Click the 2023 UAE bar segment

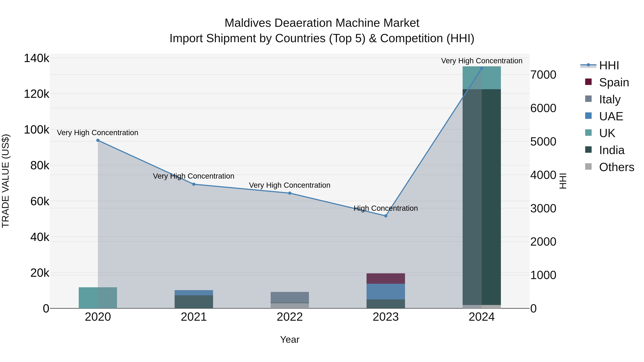pos(386,292)
